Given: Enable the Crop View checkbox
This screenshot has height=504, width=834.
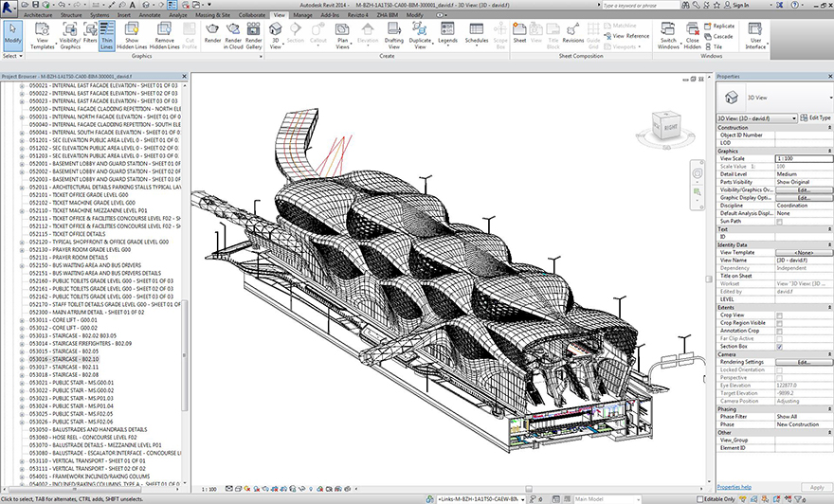Looking at the screenshot, I should (779, 315).
